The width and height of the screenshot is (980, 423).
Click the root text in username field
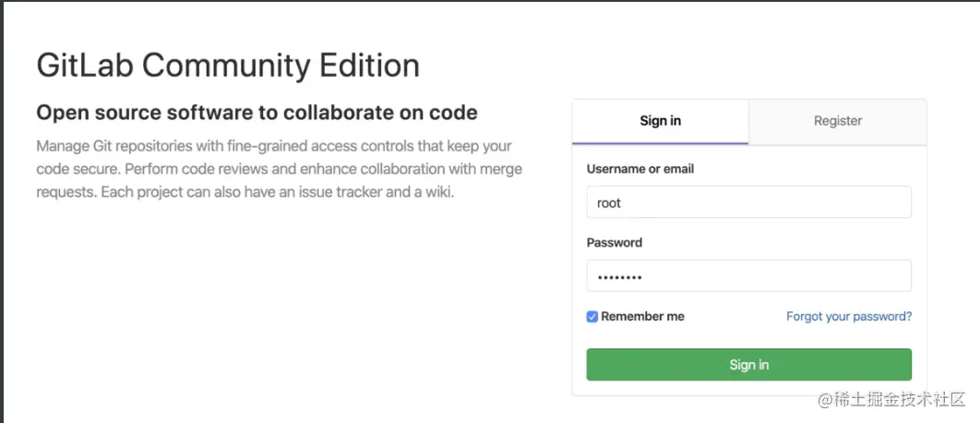click(x=609, y=203)
